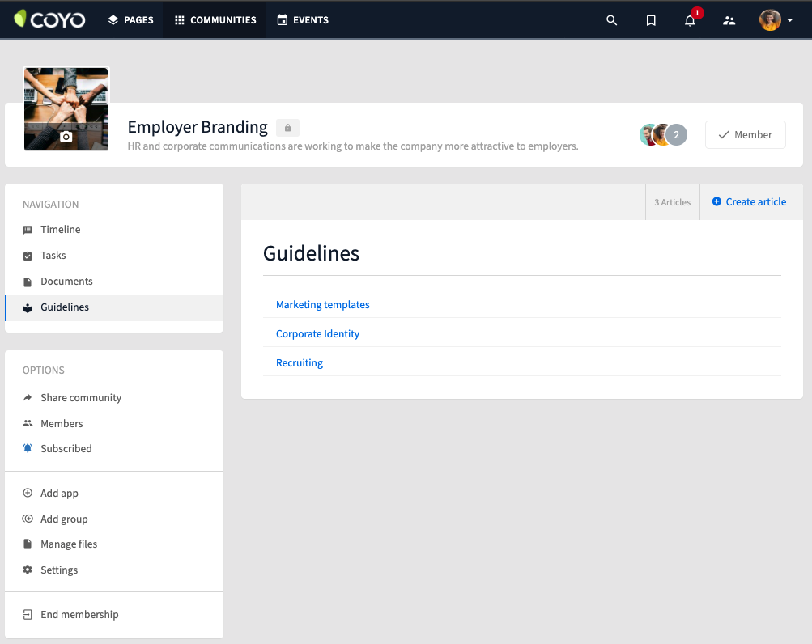Open Tasks in the navigation

coord(114,255)
